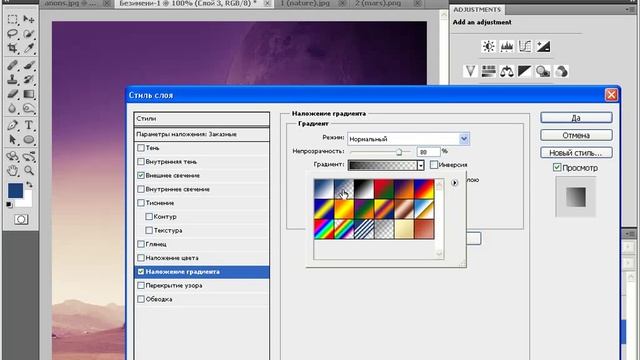Screen dimensions: 640x360
Task: Enable the Тиснение checkbox
Action: [x=141, y=203]
